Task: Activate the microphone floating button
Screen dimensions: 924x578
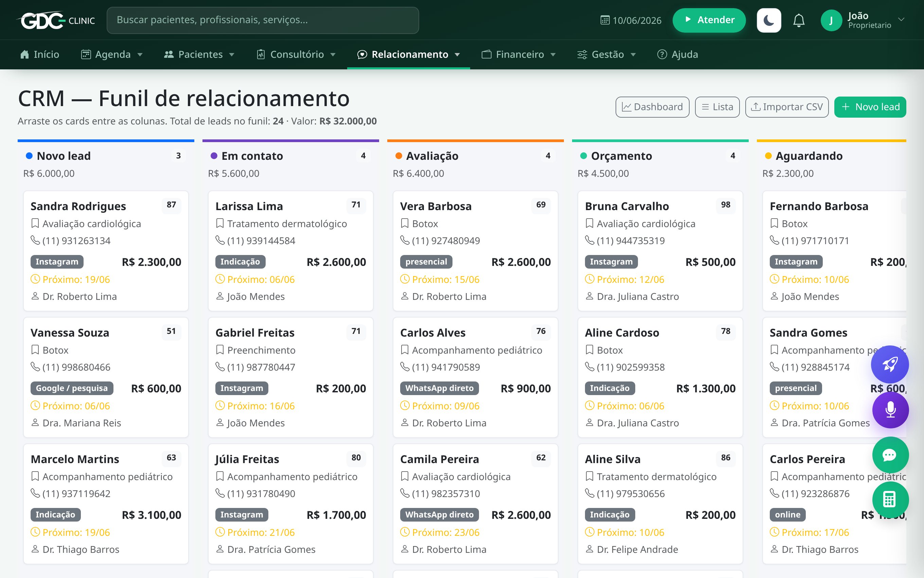Action: pos(890,410)
